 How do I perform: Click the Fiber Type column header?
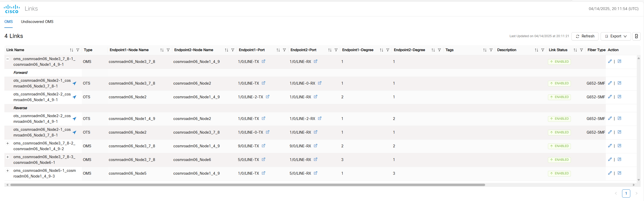tap(596, 50)
